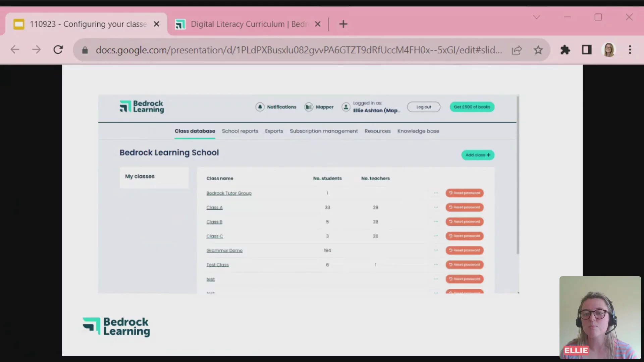Reload the current page
The image size is (644, 362).
[x=58, y=50]
